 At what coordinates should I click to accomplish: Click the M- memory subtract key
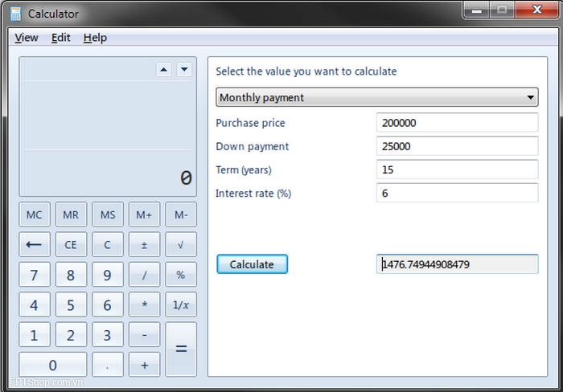[181, 214]
